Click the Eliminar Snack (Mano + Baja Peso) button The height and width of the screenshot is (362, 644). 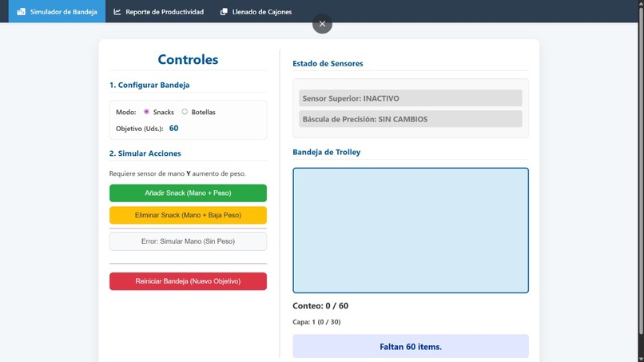pyautogui.click(x=188, y=215)
